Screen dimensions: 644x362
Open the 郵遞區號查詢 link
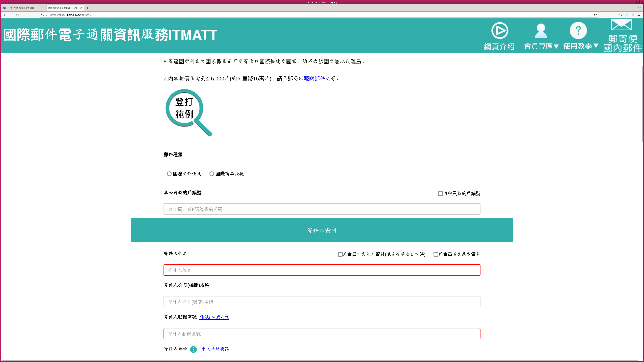[214, 317]
